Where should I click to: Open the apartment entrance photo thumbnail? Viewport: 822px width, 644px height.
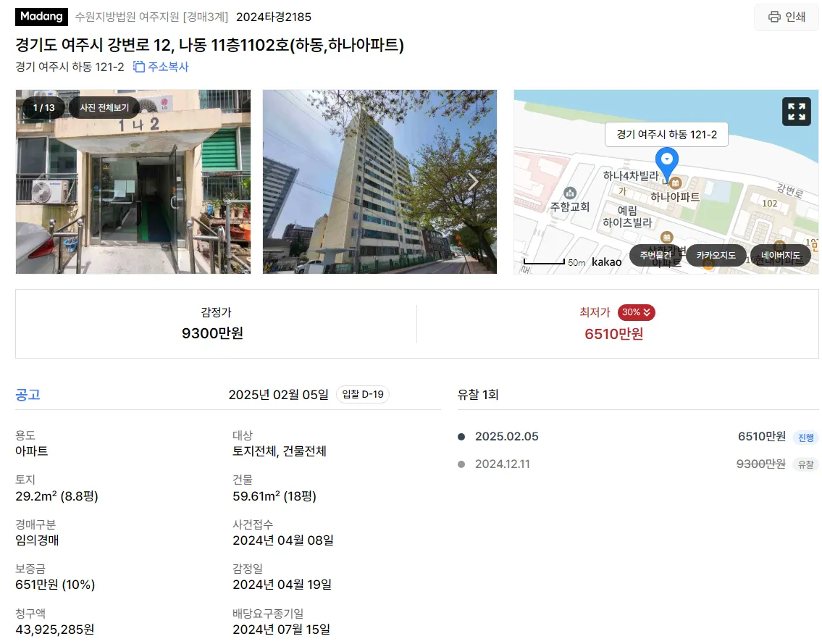pyautogui.click(x=133, y=181)
